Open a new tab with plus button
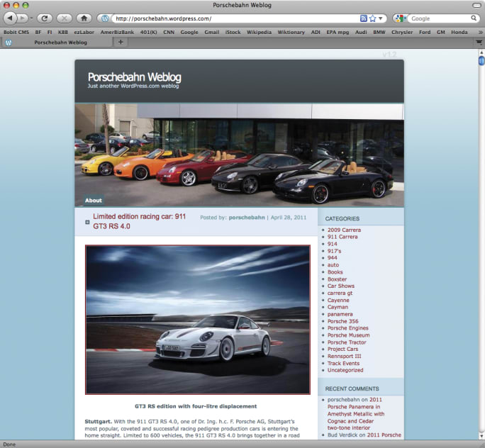 click(x=121, y=43)
